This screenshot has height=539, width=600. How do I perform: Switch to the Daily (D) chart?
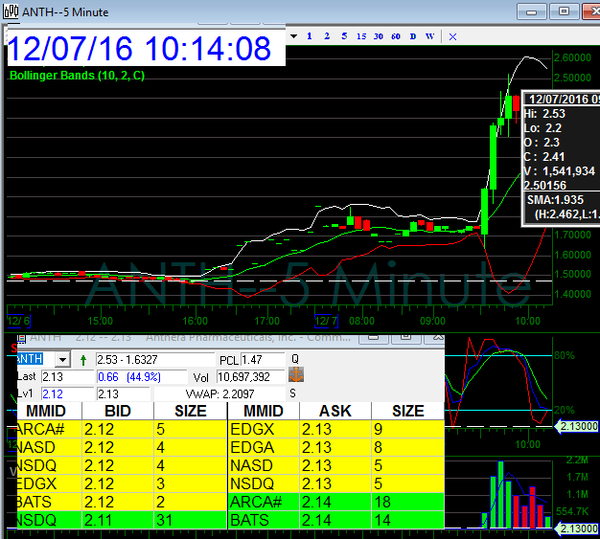click(414, 36)
